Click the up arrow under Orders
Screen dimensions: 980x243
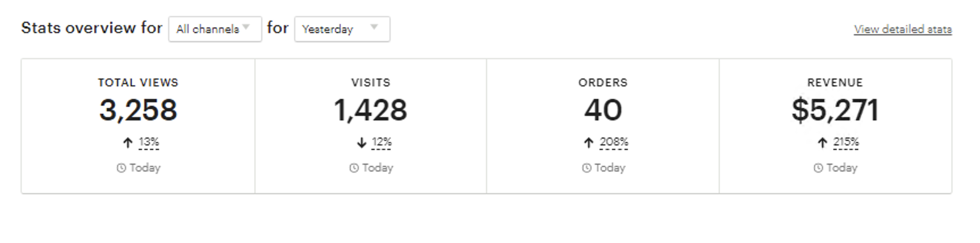[x=589, y=143]
